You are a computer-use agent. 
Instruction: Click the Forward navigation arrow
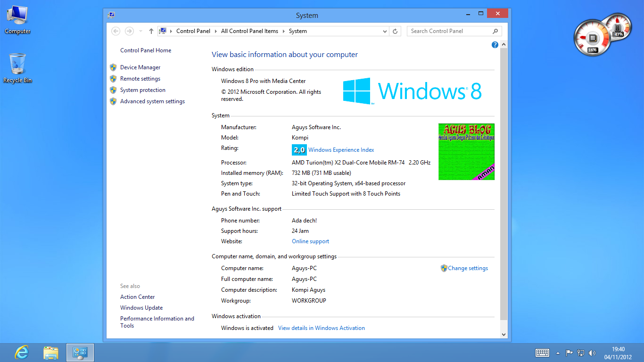pyautogui.click(x=129, y=31)
